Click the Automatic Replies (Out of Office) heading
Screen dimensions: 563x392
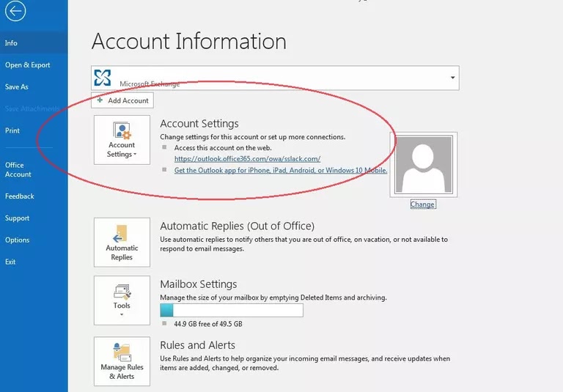click(238, 226)
